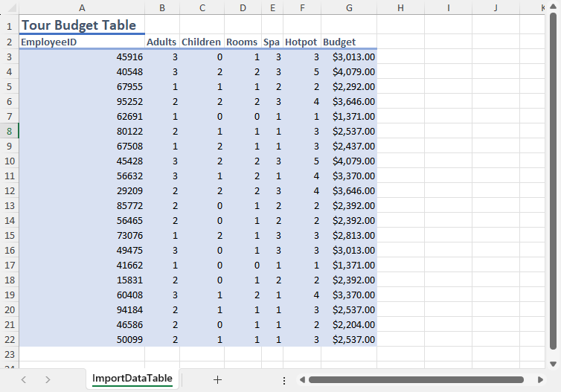Click the Hotpot header cell
The width and height of the screenshot is (561, 392).
point(301,42)
